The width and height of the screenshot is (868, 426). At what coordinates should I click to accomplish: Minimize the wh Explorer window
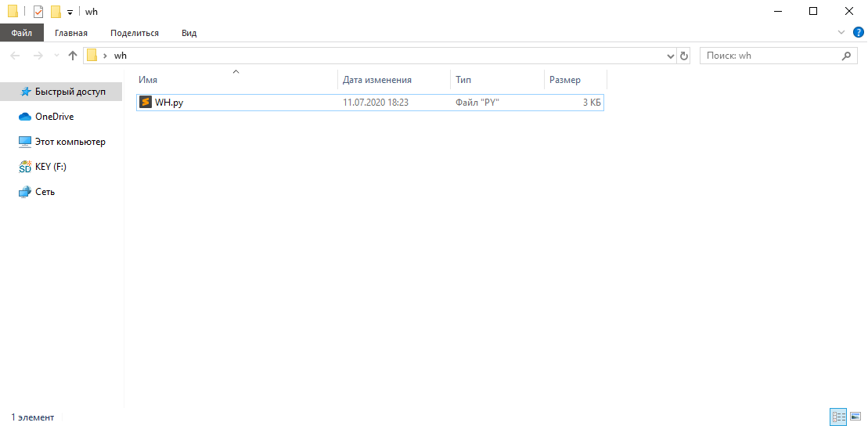(778, 11)
